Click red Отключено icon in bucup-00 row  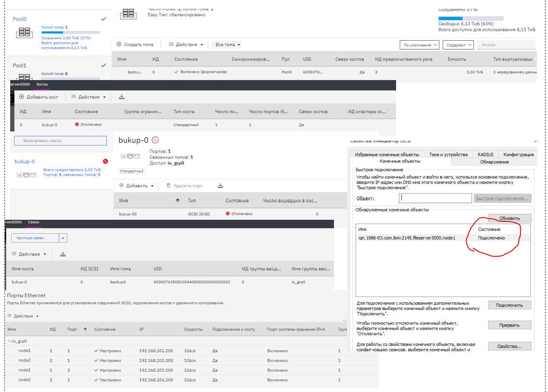(228, 213)
